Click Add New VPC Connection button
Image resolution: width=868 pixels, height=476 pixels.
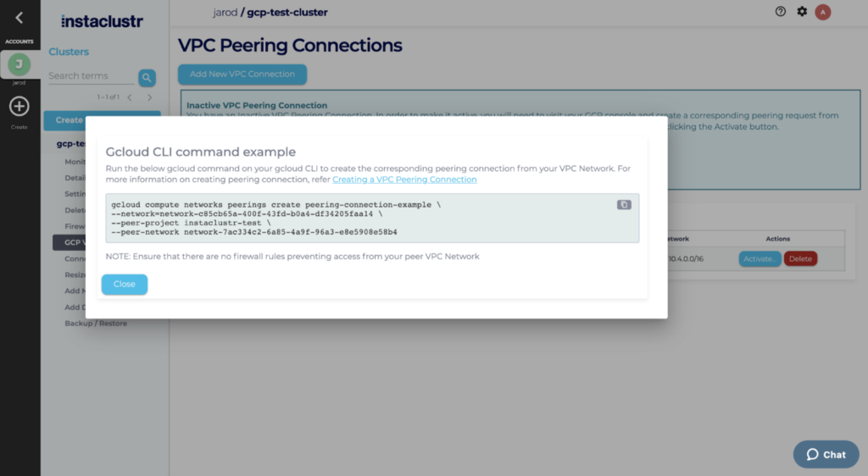click(242, 75)
